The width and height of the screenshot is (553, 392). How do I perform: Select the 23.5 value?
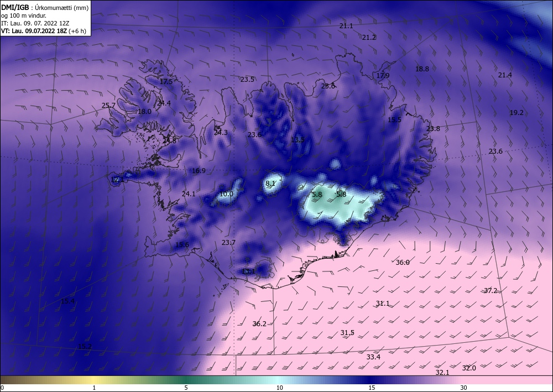pyautogui.click(x=247, y=80)
